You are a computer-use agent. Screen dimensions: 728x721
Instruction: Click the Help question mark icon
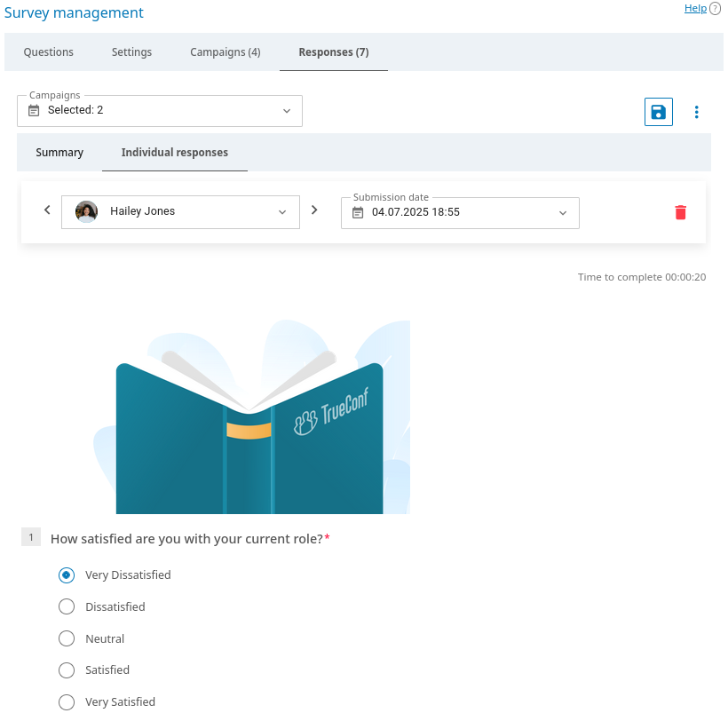click(x=715, y=9)
